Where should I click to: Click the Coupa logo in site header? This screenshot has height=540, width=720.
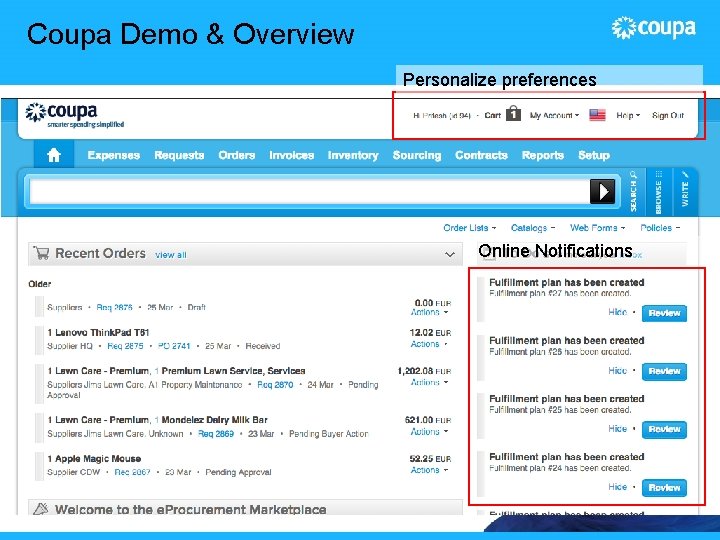(x=74, y=115)
